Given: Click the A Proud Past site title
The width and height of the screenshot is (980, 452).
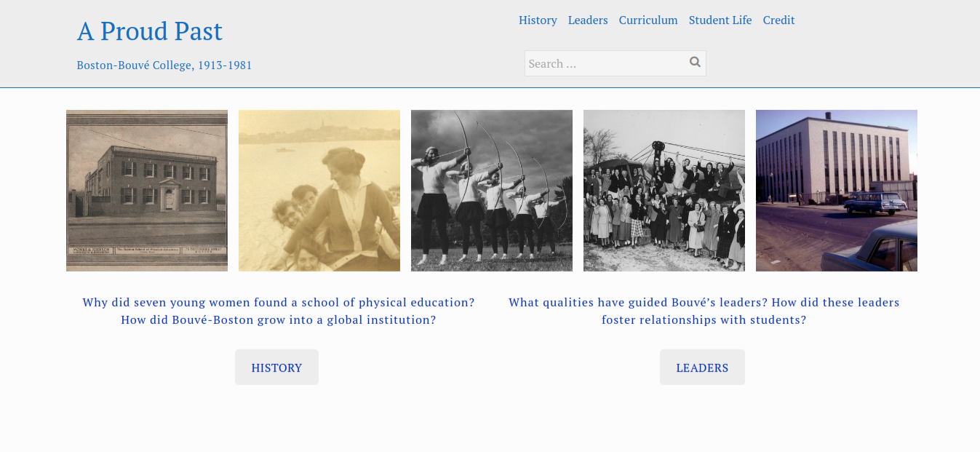Looking at the screenshot, I should point(150,31).
